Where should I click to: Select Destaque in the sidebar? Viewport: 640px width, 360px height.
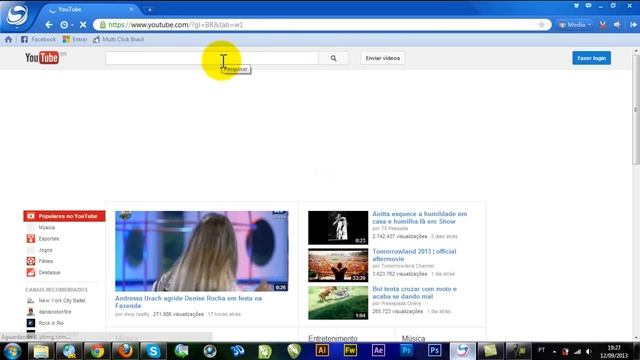49,272
